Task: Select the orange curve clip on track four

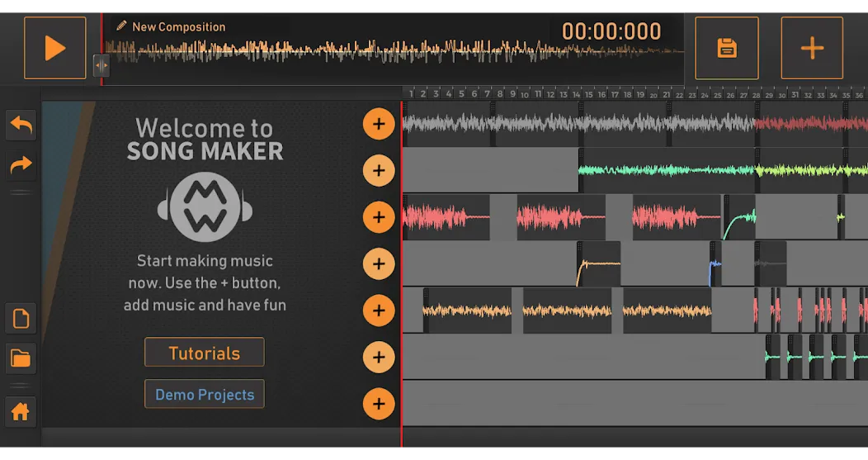Action: click(598, 263)
